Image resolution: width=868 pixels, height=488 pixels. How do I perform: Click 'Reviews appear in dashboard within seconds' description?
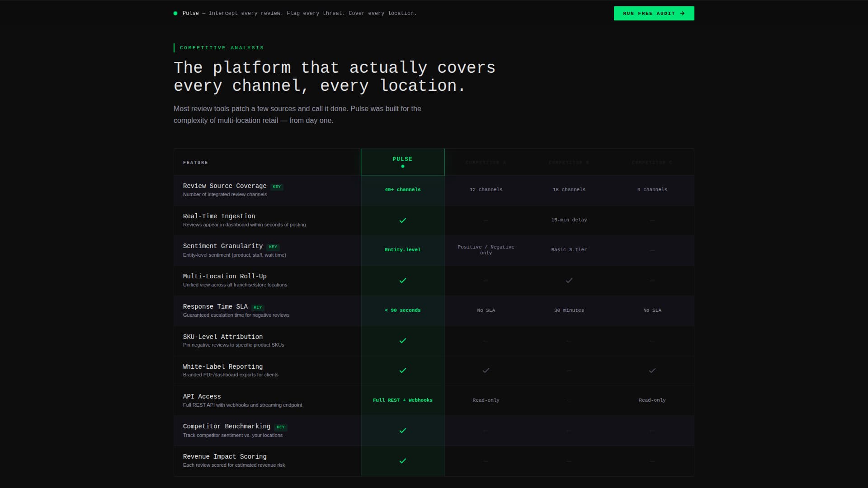[244, 225]
